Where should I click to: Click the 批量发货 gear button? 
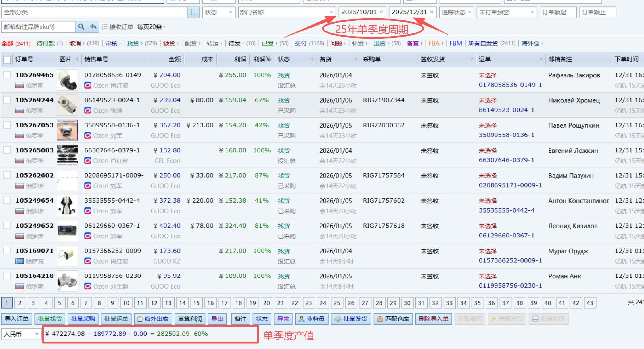pyautogui.click(x=351, y=319)
